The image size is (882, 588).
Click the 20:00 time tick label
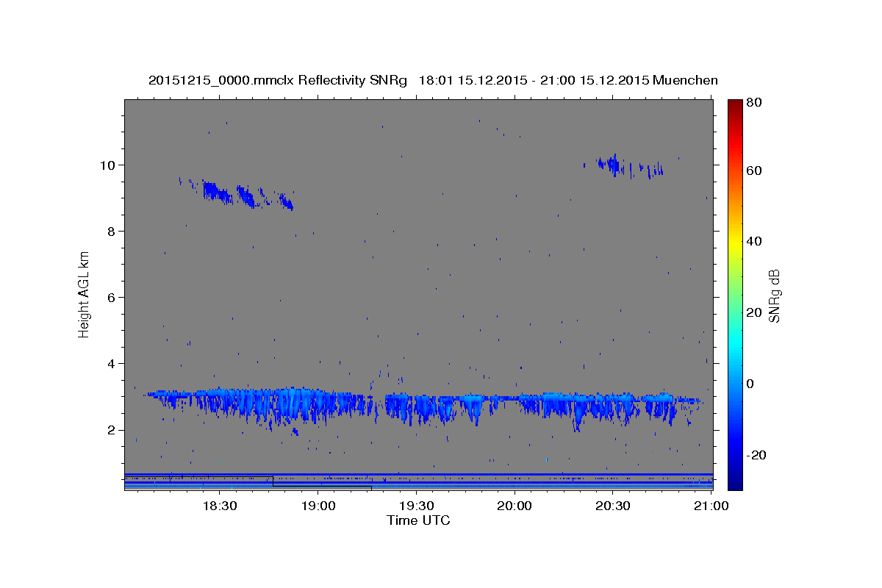pos(514,506)
